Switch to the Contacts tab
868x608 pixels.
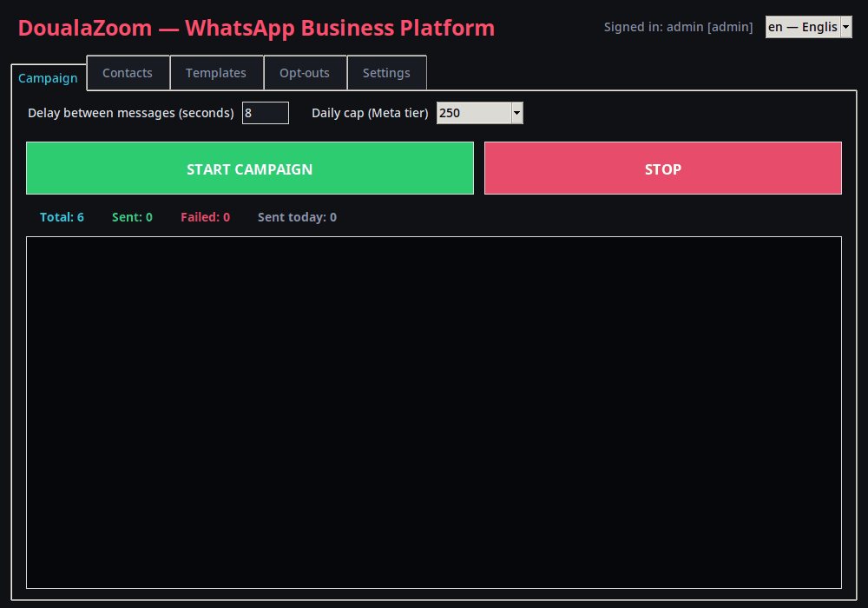pos(128,73)
